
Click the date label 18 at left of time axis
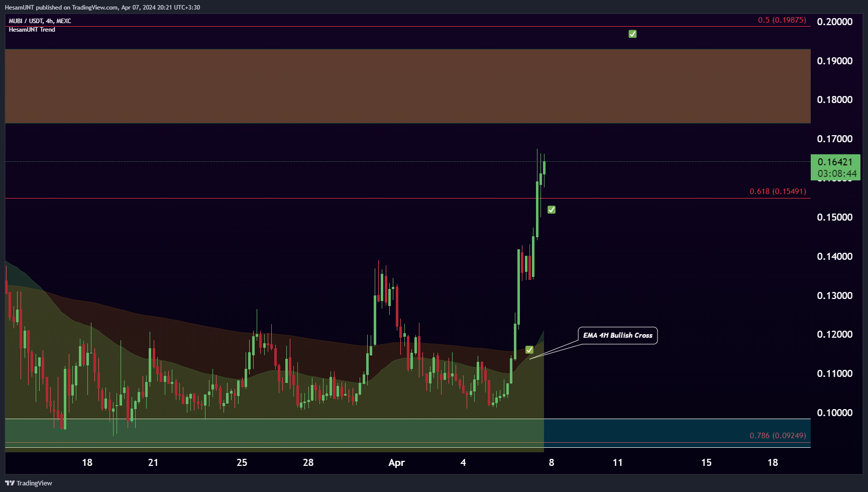click(x=87, y=462)
